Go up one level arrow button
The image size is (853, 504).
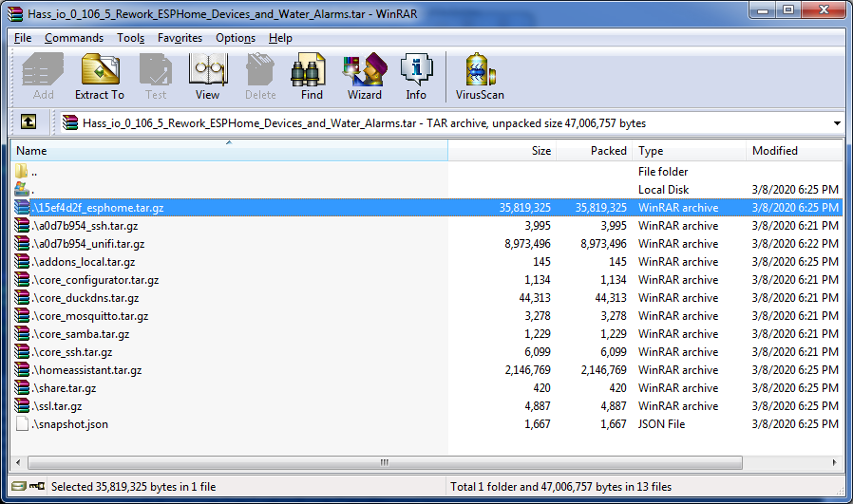click(28, 121)
